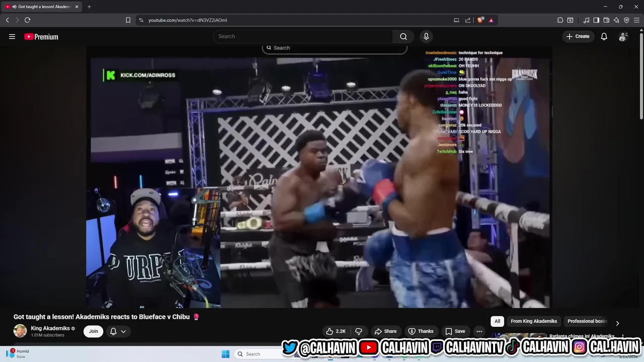Go forward with browser forward arrow
The width and height of the screenshot is (644, 362).
(x=17, y=20)
